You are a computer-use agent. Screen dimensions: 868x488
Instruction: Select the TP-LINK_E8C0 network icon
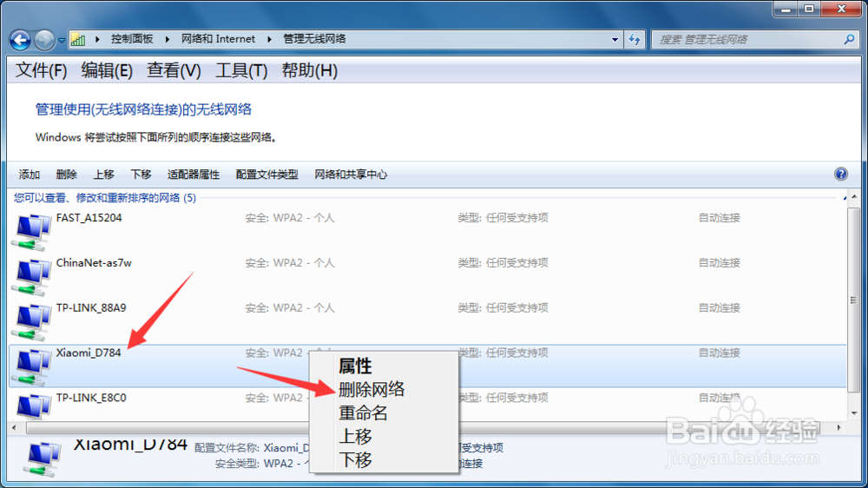tap(31, 406)
